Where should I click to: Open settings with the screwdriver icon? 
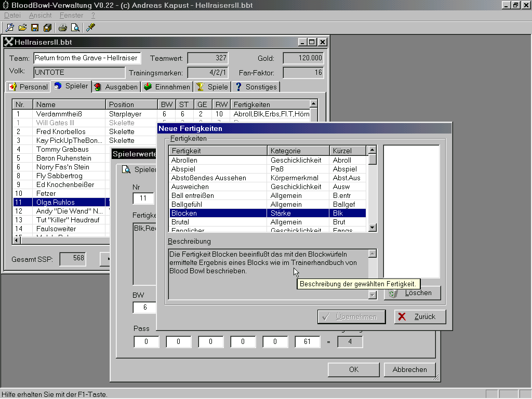90,28
